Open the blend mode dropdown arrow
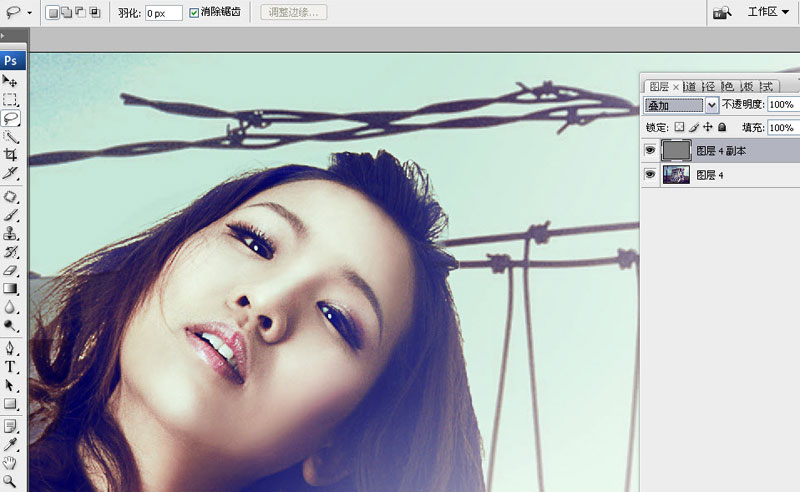800x492 pixels. [x=712, y=106]
